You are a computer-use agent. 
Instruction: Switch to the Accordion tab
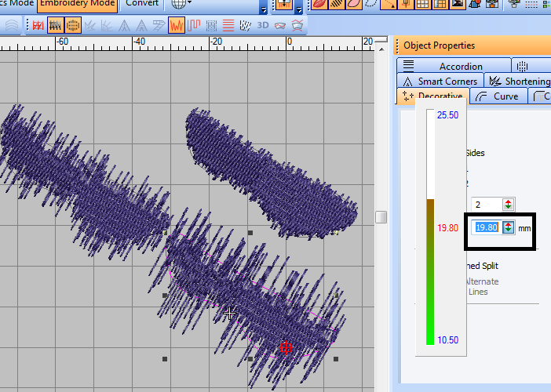tap(461, 67)
